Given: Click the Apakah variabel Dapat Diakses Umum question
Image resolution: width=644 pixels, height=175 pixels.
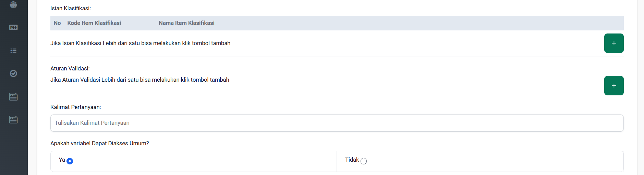Looking at the screenshot, I should [100, 143].
